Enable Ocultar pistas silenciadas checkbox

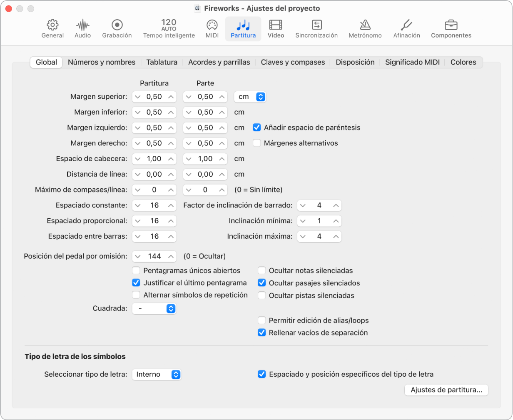261,295
